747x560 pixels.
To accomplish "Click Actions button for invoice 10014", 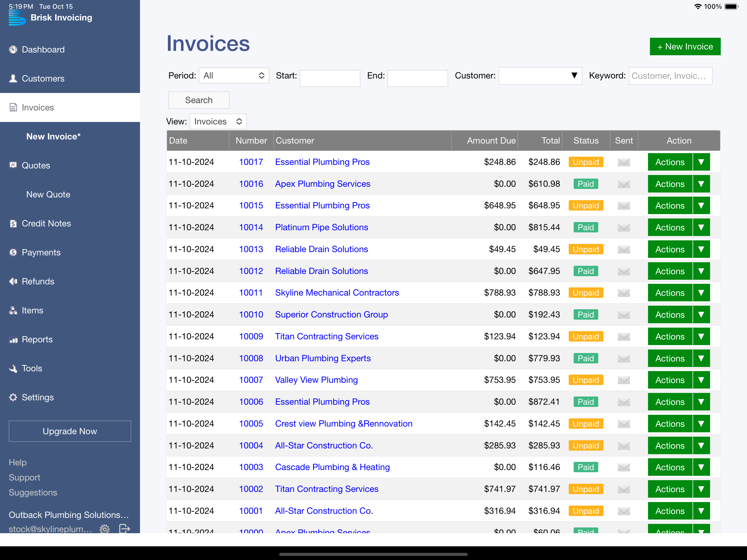I will point(670,228).
